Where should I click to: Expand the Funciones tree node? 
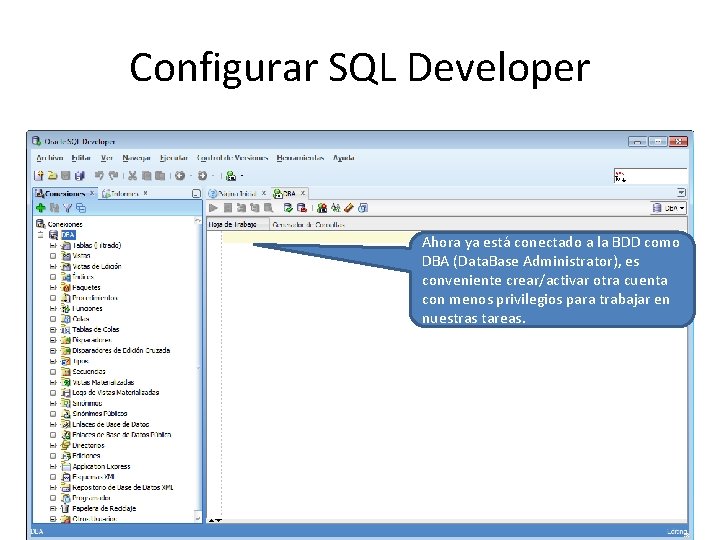point(53,309)
